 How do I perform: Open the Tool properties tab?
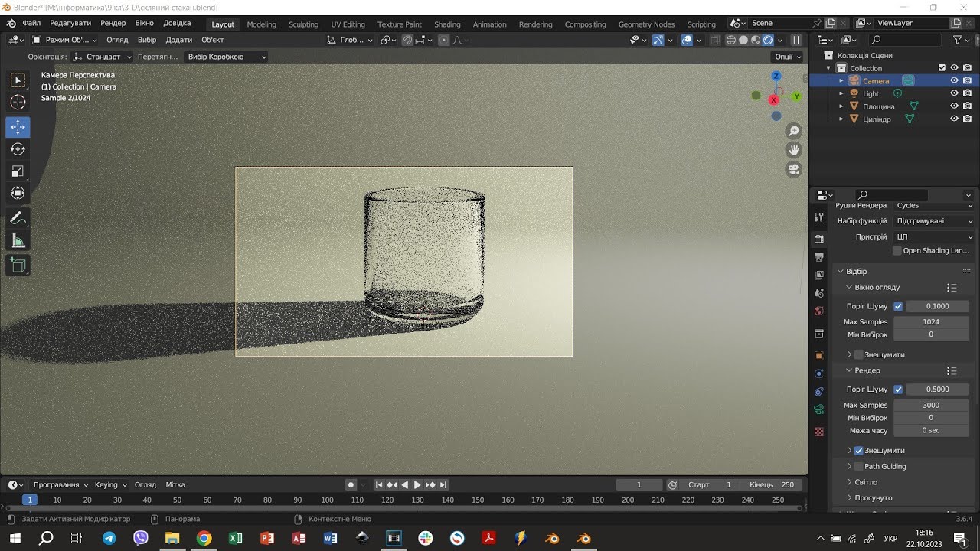click(x=819, y=218)
